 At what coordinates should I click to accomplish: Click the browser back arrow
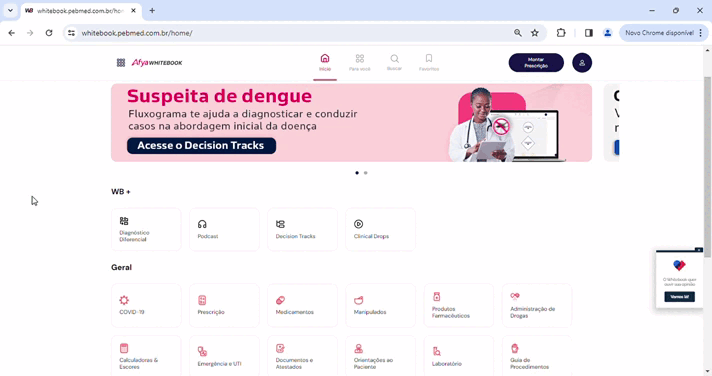click(12, 33)
